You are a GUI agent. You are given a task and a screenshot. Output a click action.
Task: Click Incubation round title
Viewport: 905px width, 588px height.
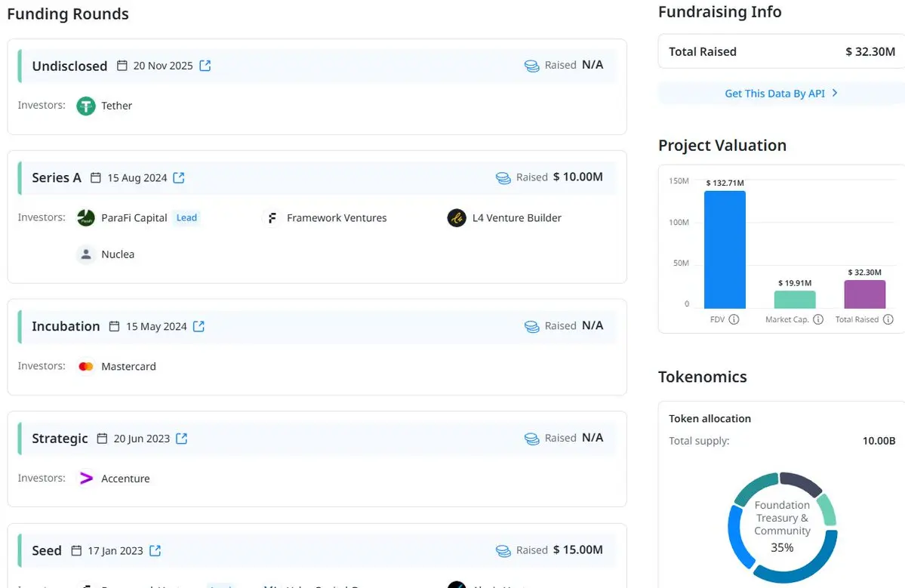tap(66, 327)
